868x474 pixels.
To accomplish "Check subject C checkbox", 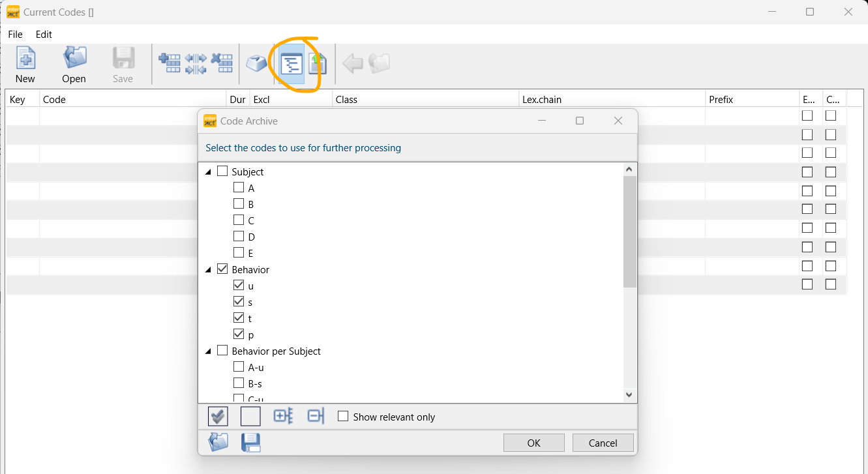I will coord(239,220).
